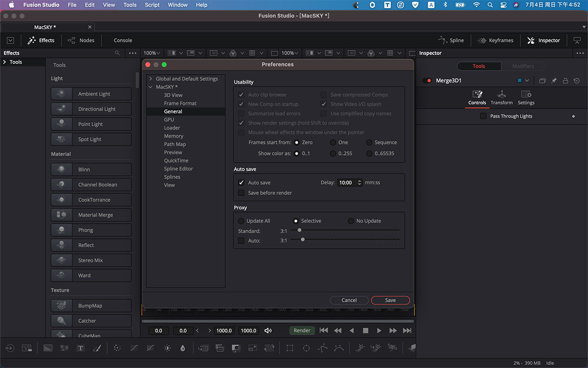Set Show color as 0..255
588x368 pixels.
pyautogui.click(x=333, y=154)
